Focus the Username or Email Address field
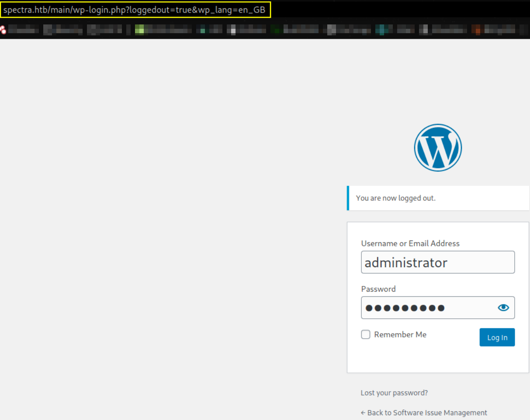 point(438,262)
